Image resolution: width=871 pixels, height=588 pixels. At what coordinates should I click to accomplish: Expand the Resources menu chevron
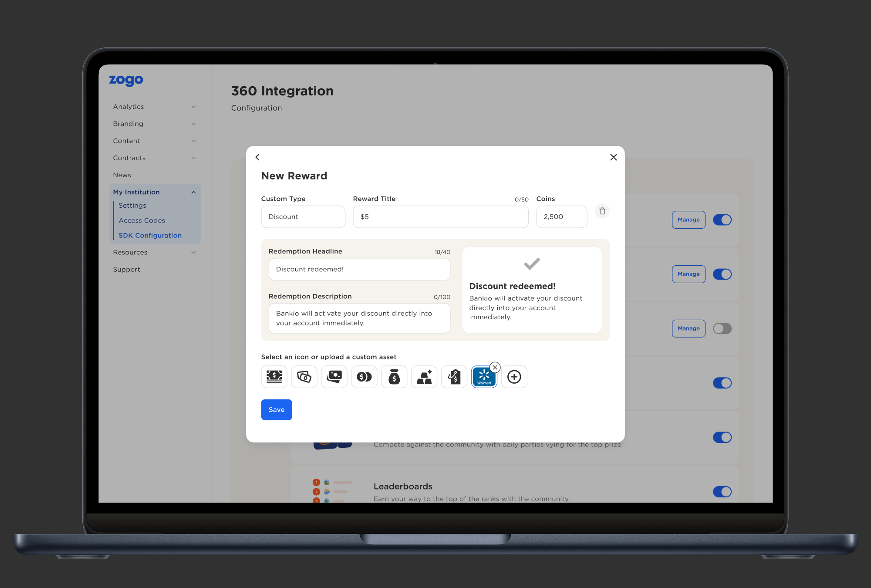point(193,252)
